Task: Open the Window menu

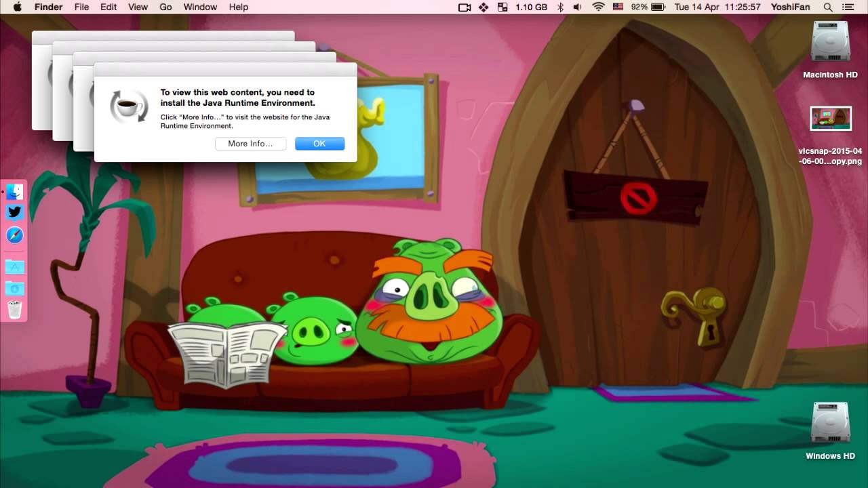Action: click(200, 7)
